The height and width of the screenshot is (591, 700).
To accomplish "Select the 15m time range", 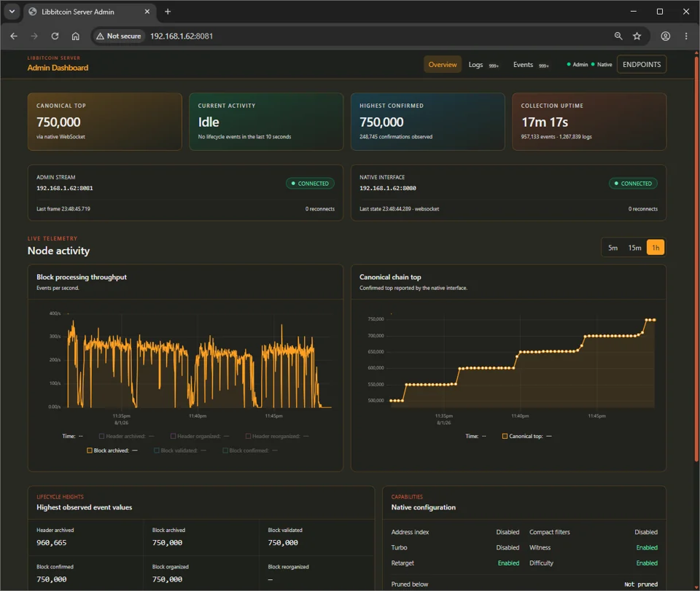I will point(634,248).
